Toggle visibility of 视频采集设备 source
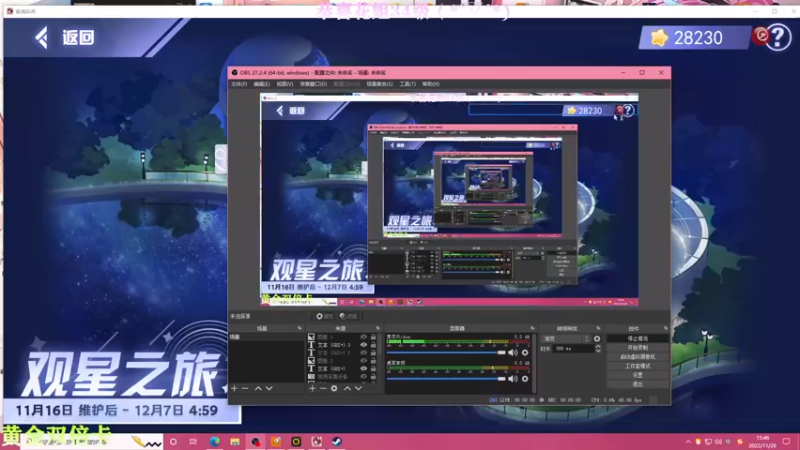 point(363,377)
